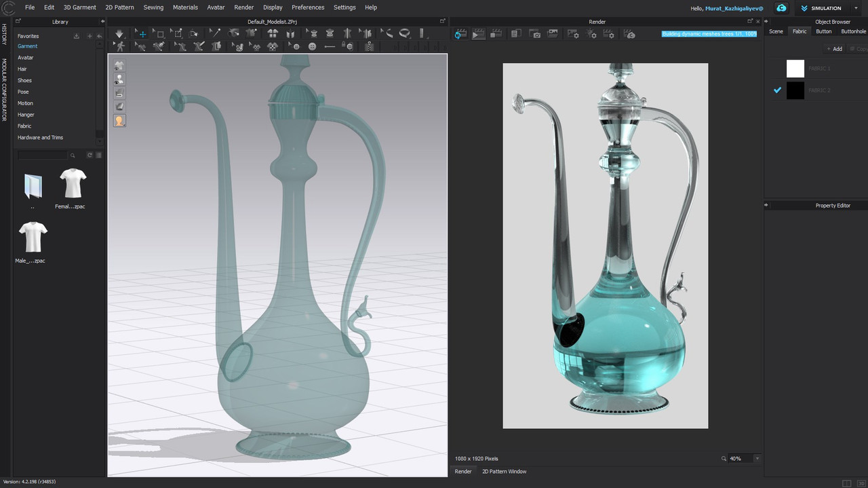Open the vertical HISTORY tab
Image resolution: width=868 pixels, height=488 pixels.
[4, 34]
